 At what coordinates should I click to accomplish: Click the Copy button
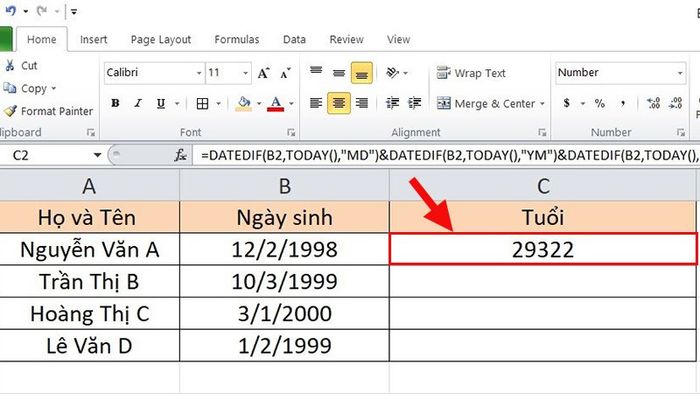coord(25,88)
